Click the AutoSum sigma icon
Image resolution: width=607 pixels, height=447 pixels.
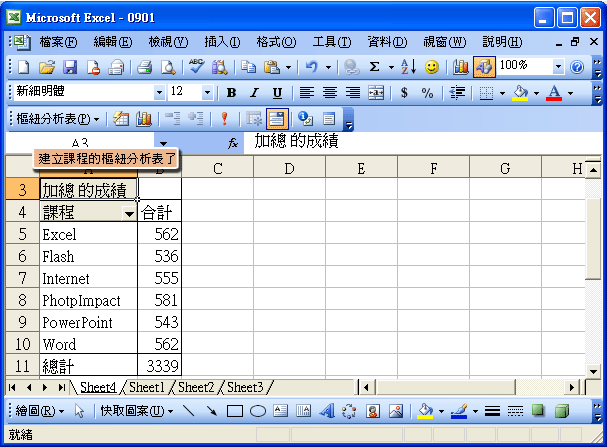click(374, 67)
